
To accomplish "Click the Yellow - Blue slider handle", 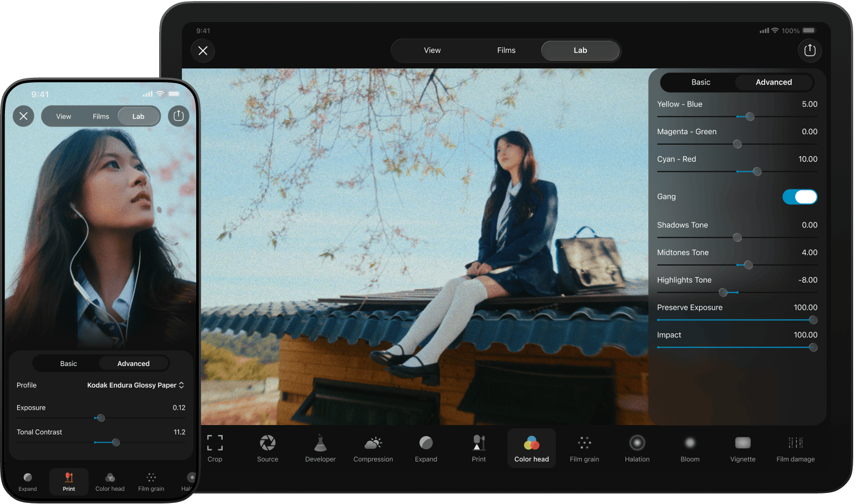I will click(750, 116).
